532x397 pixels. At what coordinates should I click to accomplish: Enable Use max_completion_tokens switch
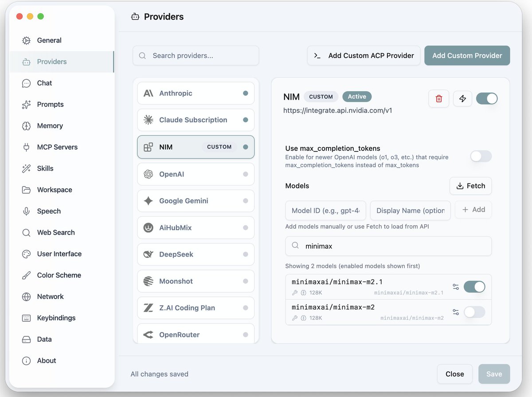(x=481, y=156)
